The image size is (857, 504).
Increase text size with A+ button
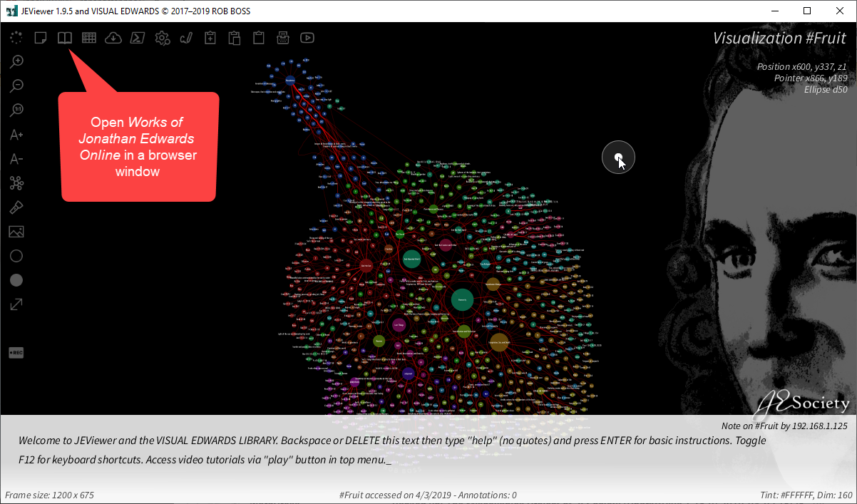pyautogui.click(x=16, y=135)
